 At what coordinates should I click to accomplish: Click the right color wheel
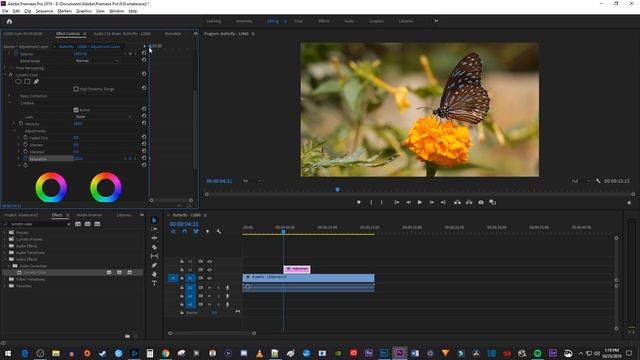tap(106, 187)
